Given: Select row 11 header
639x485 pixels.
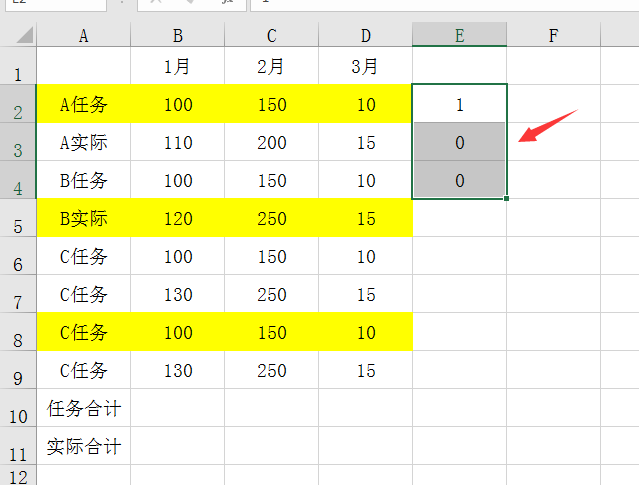Looking at the screenshot, I should pyautogui.click(x=18, y=445).
